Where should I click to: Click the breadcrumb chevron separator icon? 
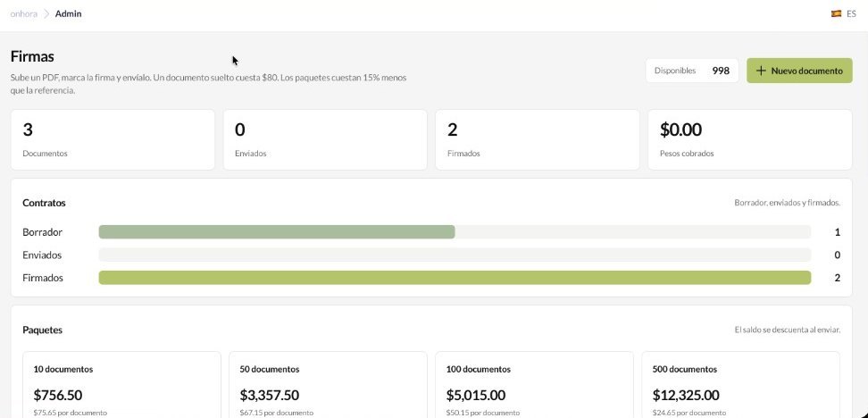(x=46, y=13)
